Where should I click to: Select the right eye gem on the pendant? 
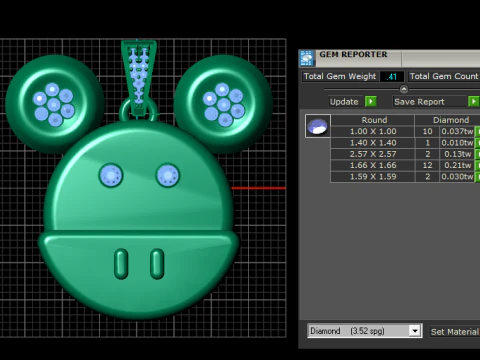168,175
